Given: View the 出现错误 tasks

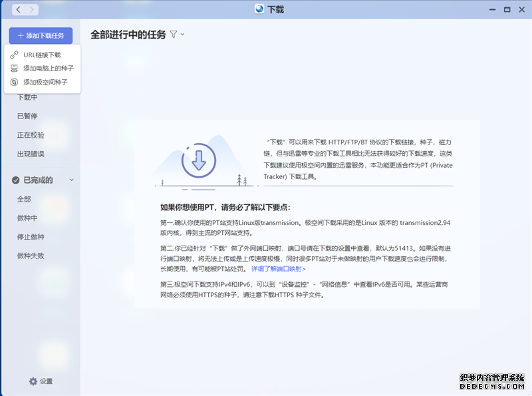Looking at the screenshot, I should pyautogui.click(x=31, y=154).
